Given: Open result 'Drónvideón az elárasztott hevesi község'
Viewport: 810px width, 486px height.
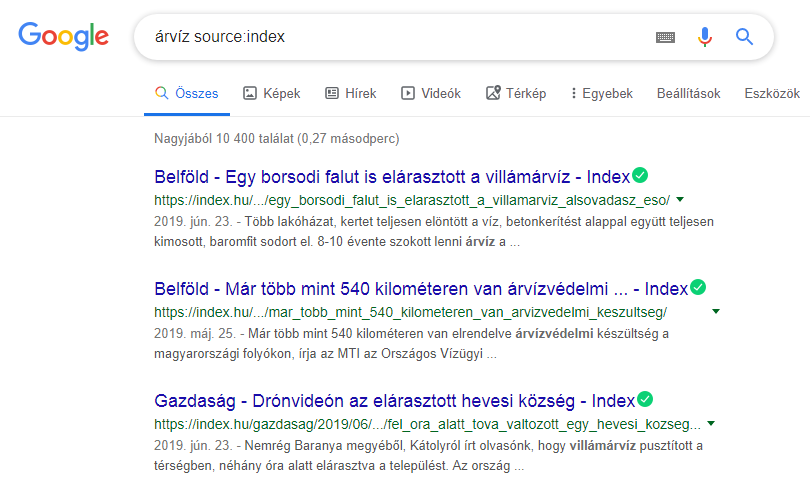Looking at the screenshot, I should 394,401.
